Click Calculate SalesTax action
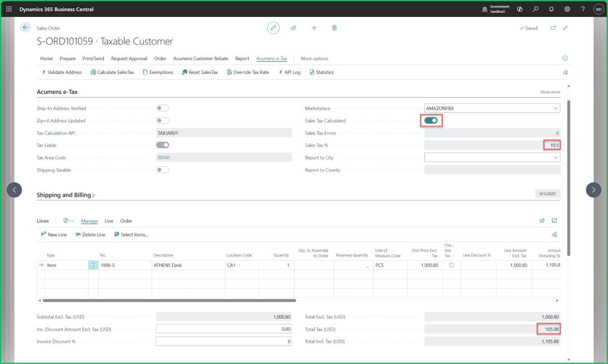This screenshot has height=364, width=608. [x=112, y=72]
